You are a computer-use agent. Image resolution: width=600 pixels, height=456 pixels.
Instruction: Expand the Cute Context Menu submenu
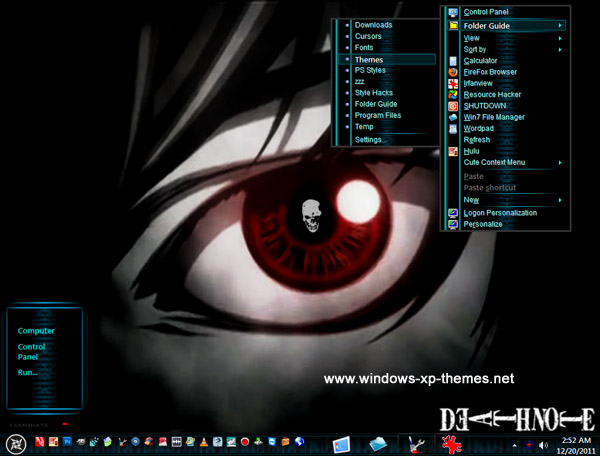(x=560, y=163)
